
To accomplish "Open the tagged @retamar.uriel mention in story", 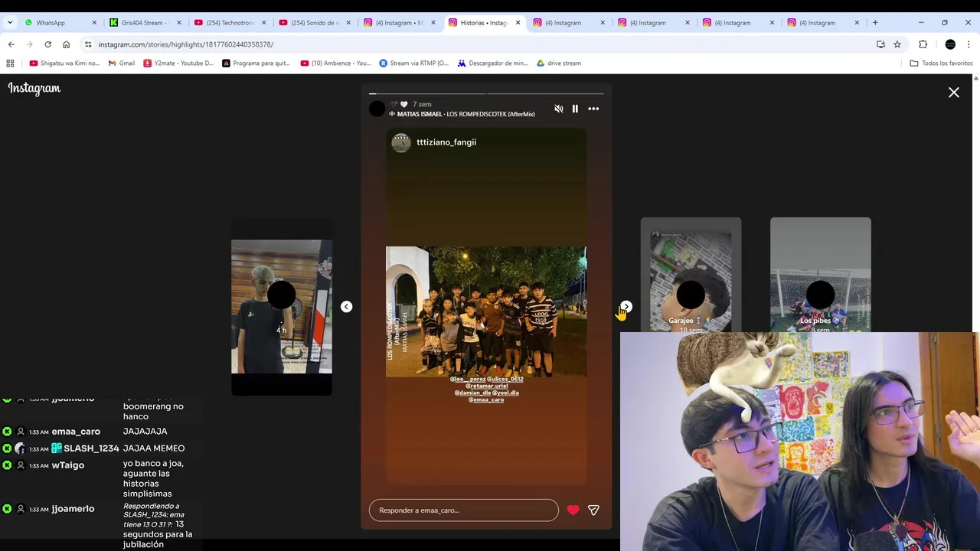I will 486,386.
